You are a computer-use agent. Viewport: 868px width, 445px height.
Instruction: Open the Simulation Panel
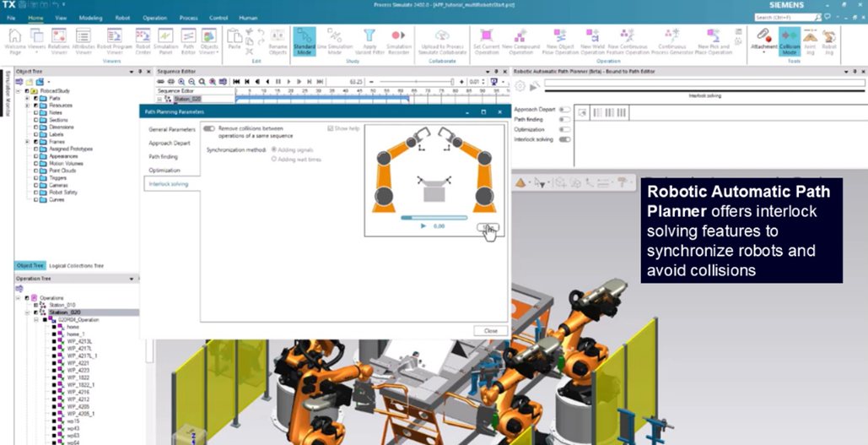point(166,41)
